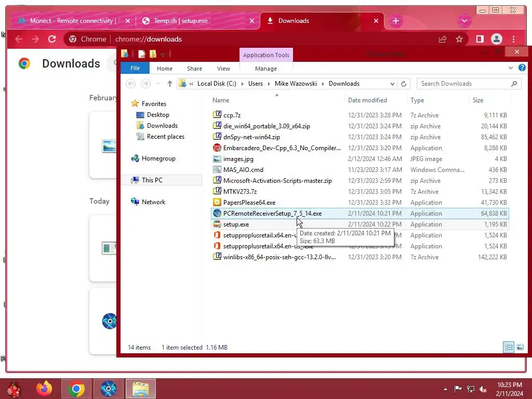Select Downloads in Favorites sidebar
The width and height of the screenshot is (532, 399).
coord(162,126)
